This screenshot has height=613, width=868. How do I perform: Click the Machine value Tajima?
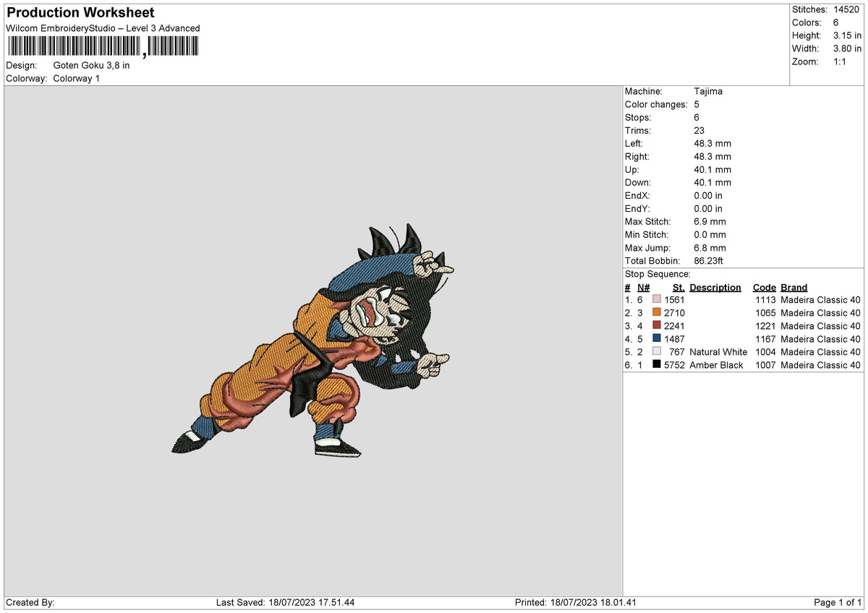(x=708, y=91)
